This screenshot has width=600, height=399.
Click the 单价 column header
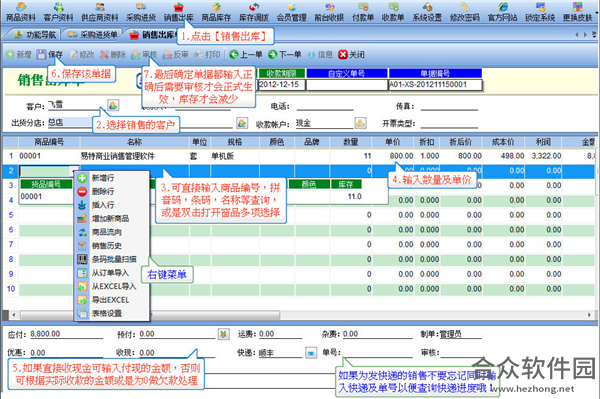[x=393, y=142]
